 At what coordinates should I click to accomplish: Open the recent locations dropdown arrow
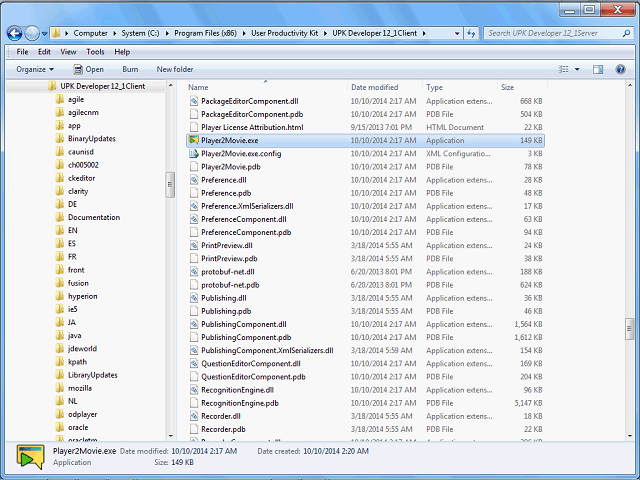44,33
